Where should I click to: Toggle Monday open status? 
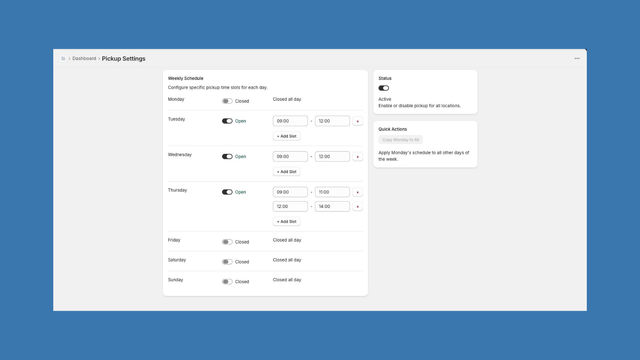227,101
